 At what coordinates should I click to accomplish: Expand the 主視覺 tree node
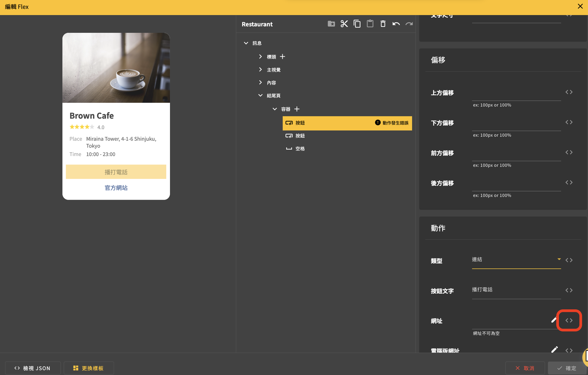click(x=260, y=70)
